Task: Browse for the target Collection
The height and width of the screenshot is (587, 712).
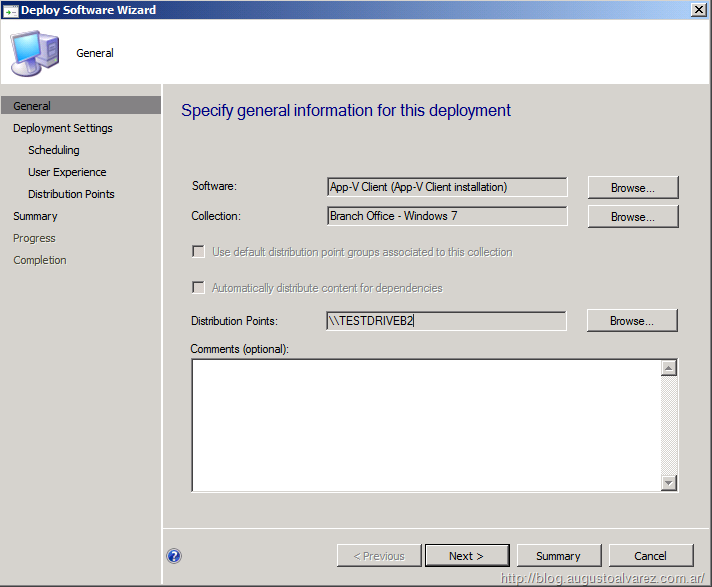Action: tap(632, 216)
